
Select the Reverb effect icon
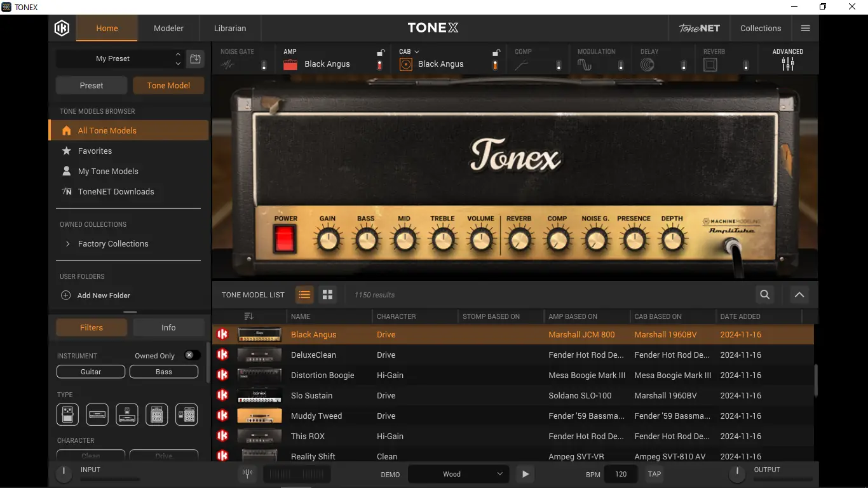710,64
